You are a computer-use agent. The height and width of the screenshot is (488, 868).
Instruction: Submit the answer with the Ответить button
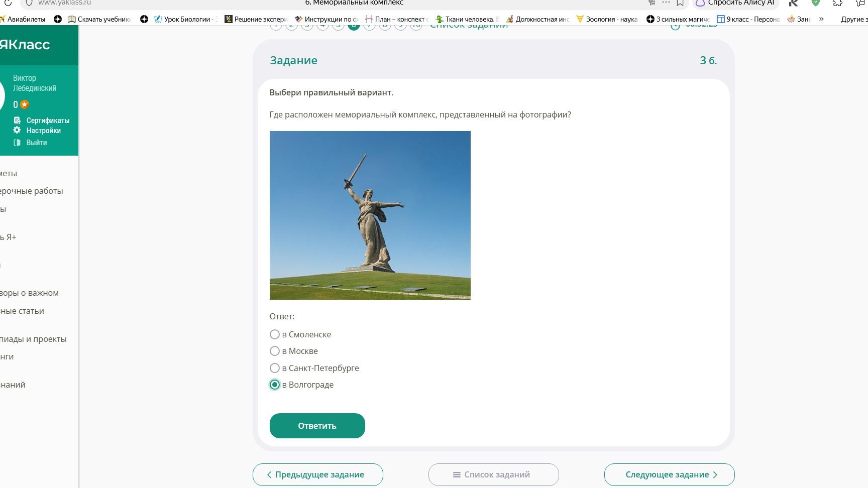coord(317,426)
